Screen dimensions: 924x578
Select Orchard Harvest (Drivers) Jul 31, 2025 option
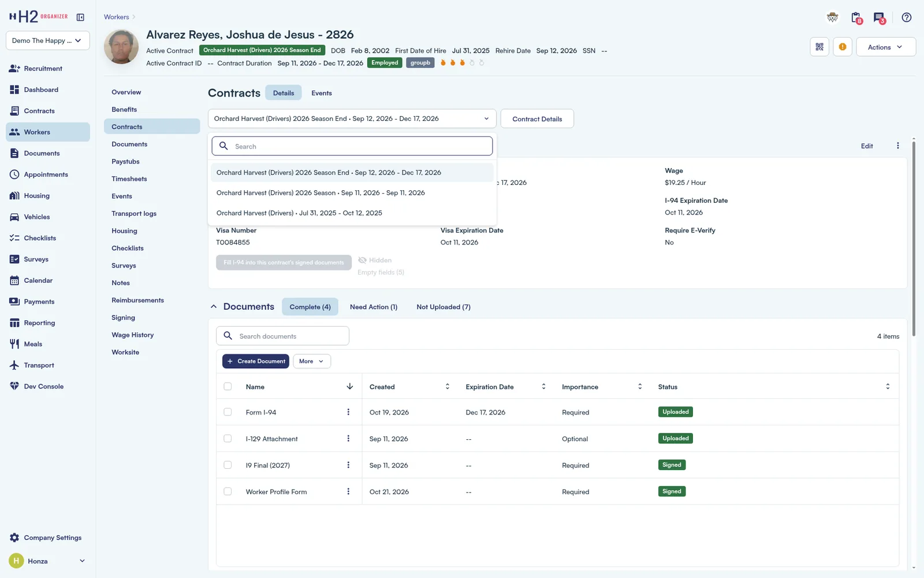click(351, 213)
